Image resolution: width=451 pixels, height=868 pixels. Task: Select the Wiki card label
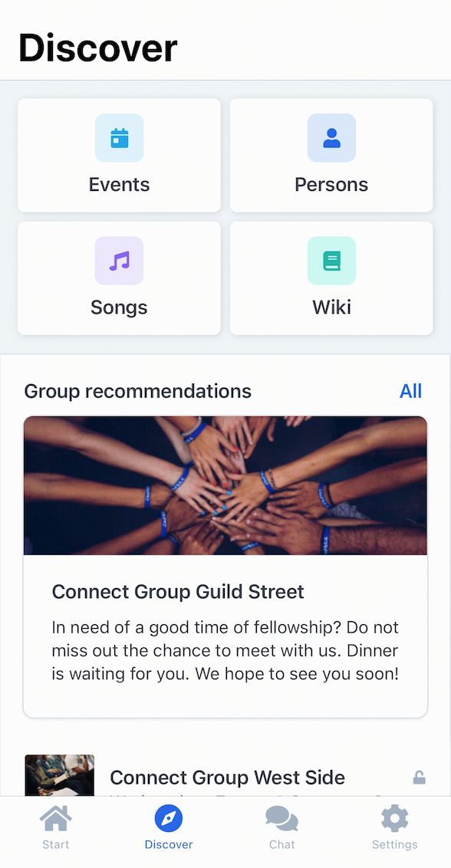pyautogui.click(x=331, y=307)
